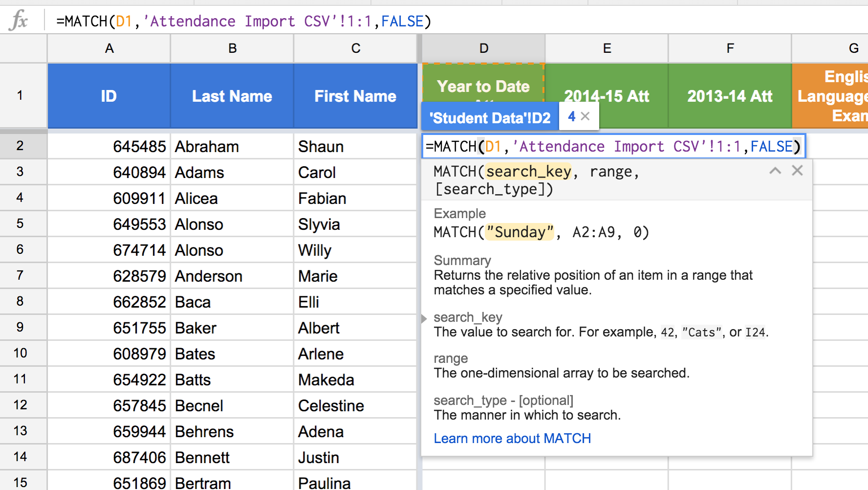Select the Slyvia first name cell

(x=355, y=224)
